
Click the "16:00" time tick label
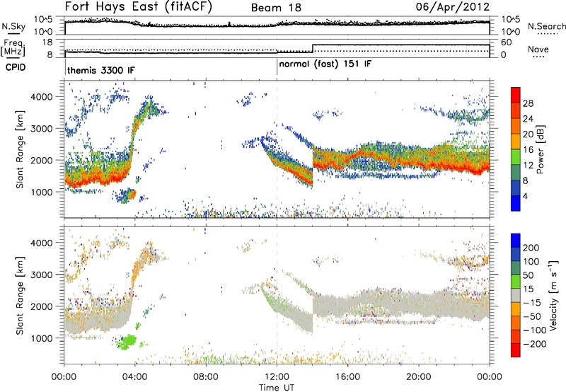tap(347, 377)
